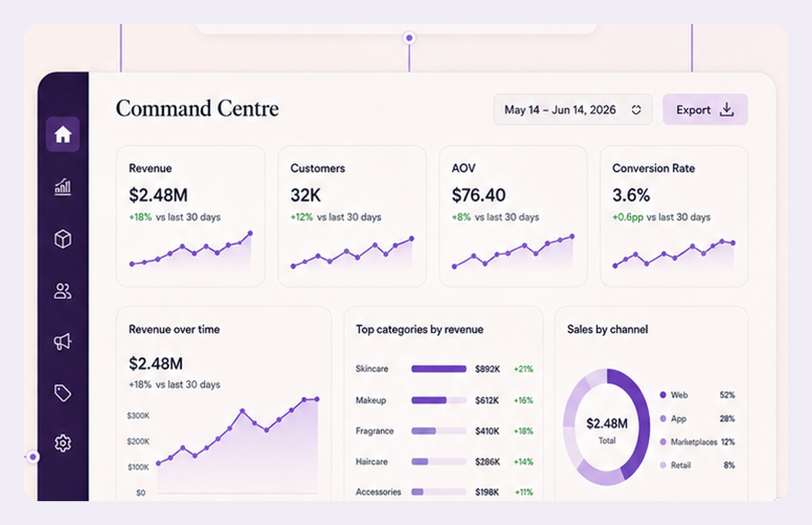The height and width of the screenshot is (525, 812).
Task: Click the +0.6pp conversion change figure
Action: pos(628,217)
